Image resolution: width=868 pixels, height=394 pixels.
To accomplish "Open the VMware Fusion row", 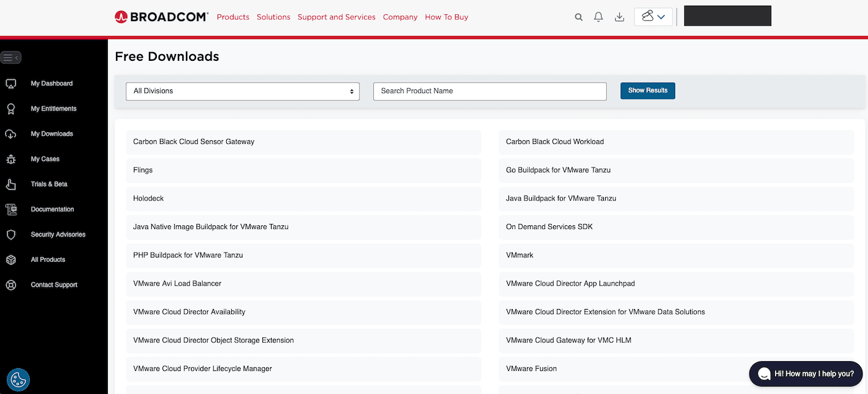I will pyautogui.click(x=676, y=369).
